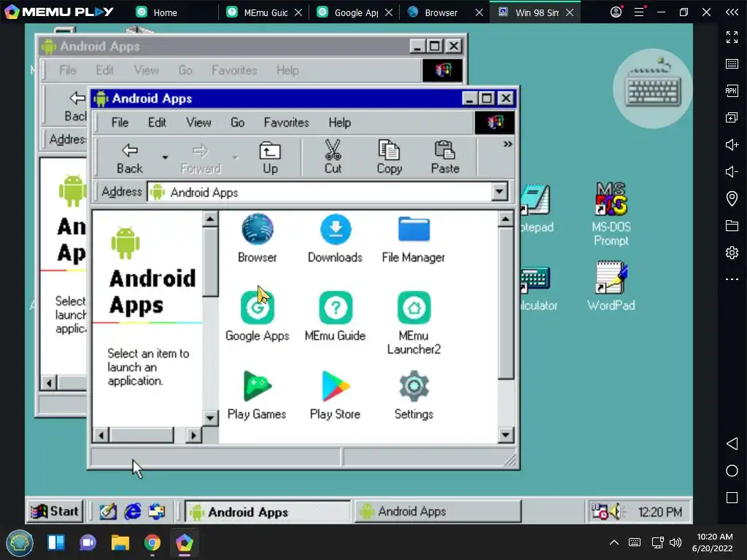This screenshot has width=747, height=560.
Task: Open the View menu in front window
Action: (198, 122)
